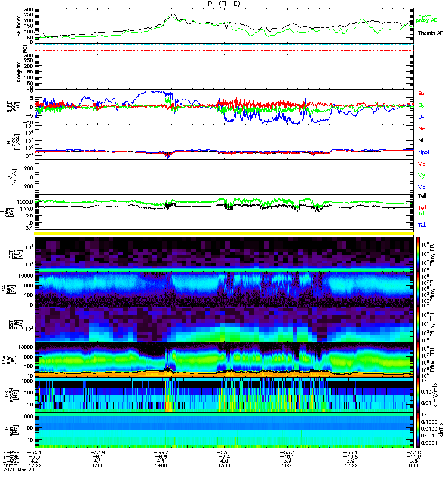
Task: Click the red "Te⊥" legend label
Action: click(422, 207)
